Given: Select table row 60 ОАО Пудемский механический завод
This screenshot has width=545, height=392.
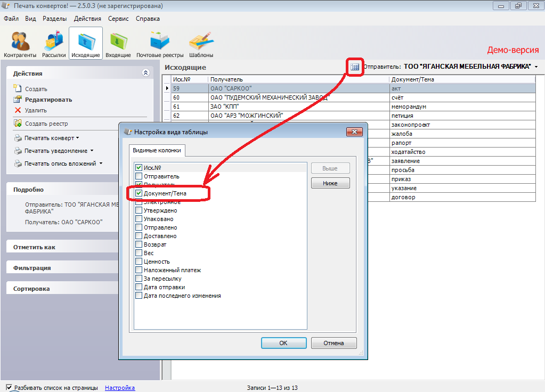Looking at the screenshot, I should pyautogui.click(x=266, y=97).
